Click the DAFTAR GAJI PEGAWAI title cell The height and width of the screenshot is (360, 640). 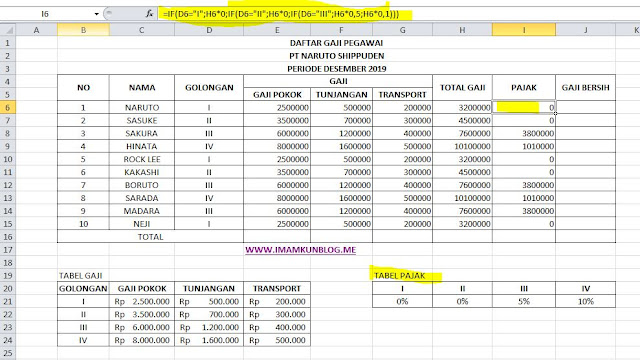point(336,43)
